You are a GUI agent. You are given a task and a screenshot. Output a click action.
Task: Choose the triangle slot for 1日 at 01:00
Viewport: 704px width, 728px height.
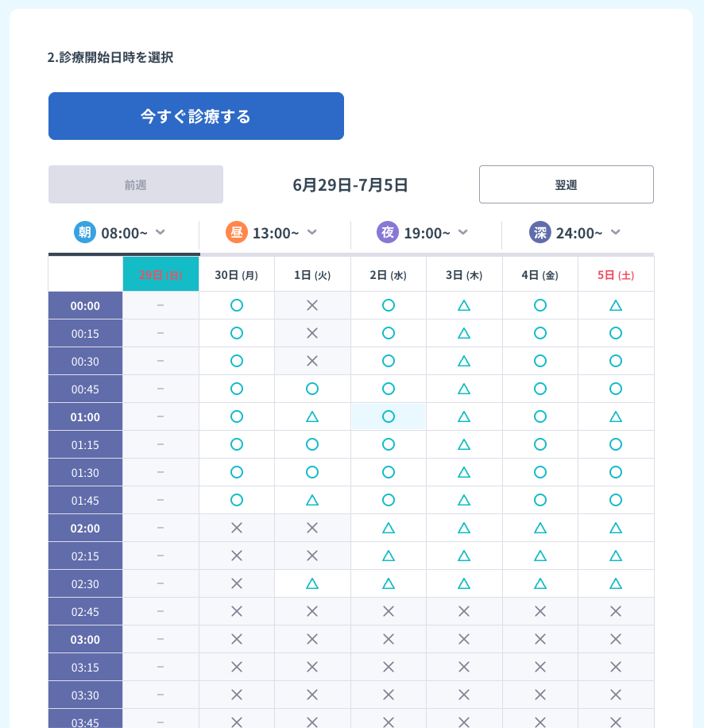coord(312,416)
